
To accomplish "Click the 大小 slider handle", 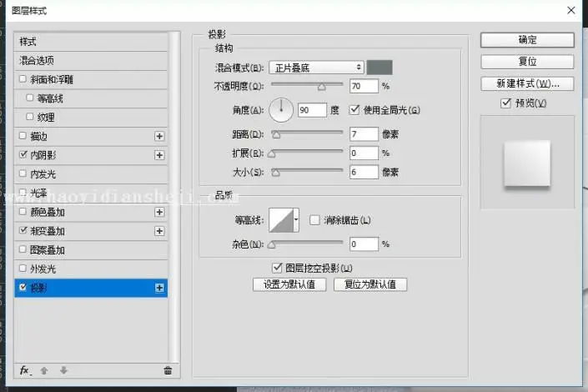I will coord(275,173).
